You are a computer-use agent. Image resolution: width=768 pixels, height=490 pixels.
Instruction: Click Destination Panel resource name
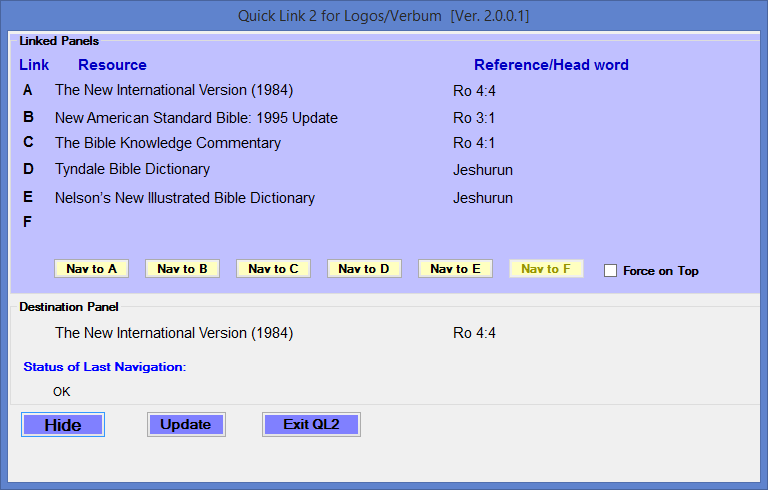coord(174,333)
